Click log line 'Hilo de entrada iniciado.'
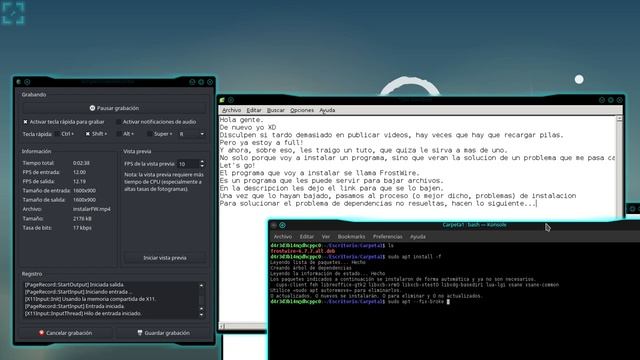The height and width of the screenshot is (360, 640). [113, 313]
